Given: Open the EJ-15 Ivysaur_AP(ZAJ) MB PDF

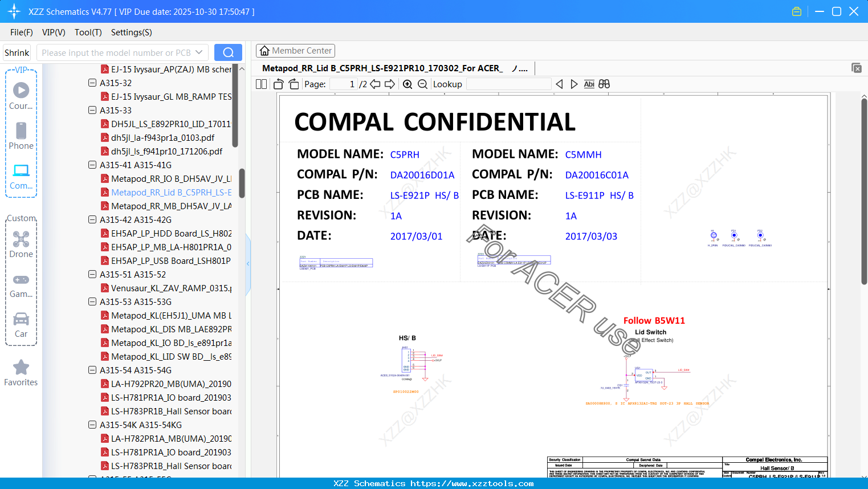Looking at the screenshot, I should (166, 70).
